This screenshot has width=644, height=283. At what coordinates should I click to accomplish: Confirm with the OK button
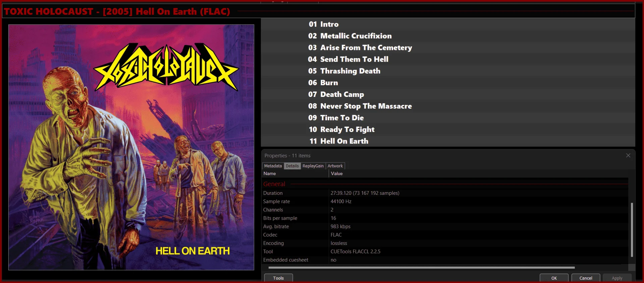(x=554, y=278)
